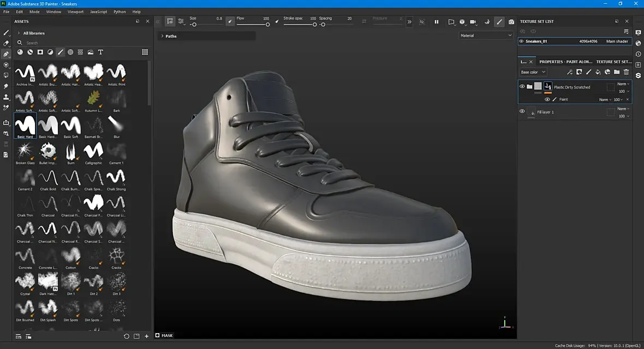Expand the All libraries tree
This screenshot has height=349, width=644.
(x=19, y=33)
